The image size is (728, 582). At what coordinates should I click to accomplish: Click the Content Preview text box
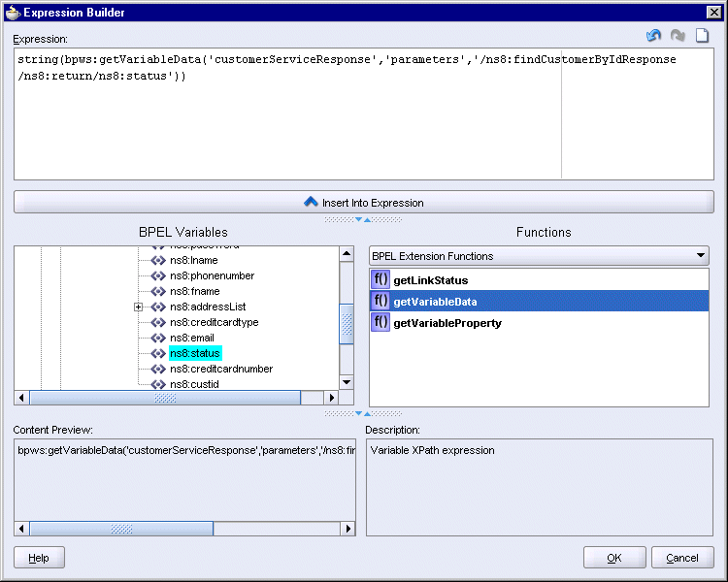(184, 480)
